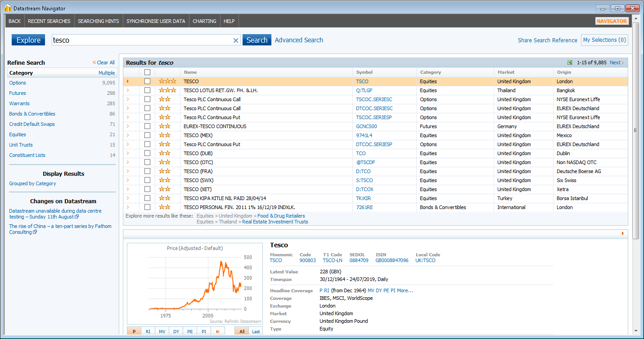Tick the checkbox for TESCO (OTC)
This screenshot has height=339, width=644.
tap(147, 162)
